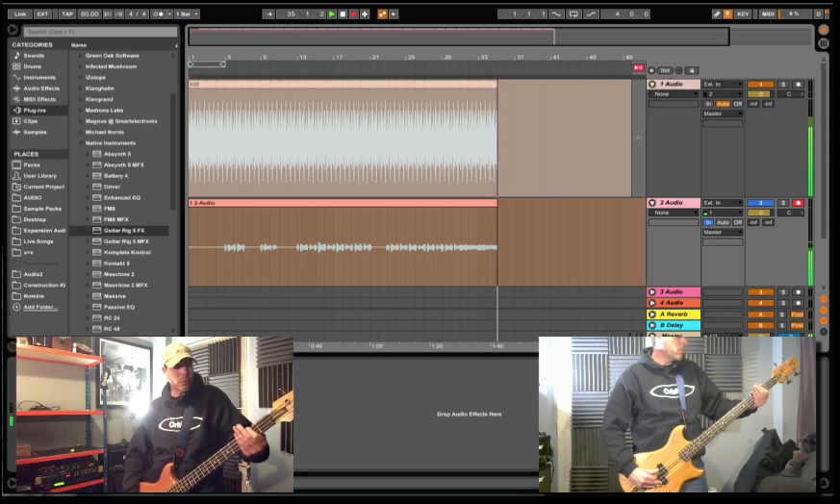Image resolution: width=840 pixels, height=504 pixels.
Task: Fold the 2 Audio track
Action: click(652, 203)
